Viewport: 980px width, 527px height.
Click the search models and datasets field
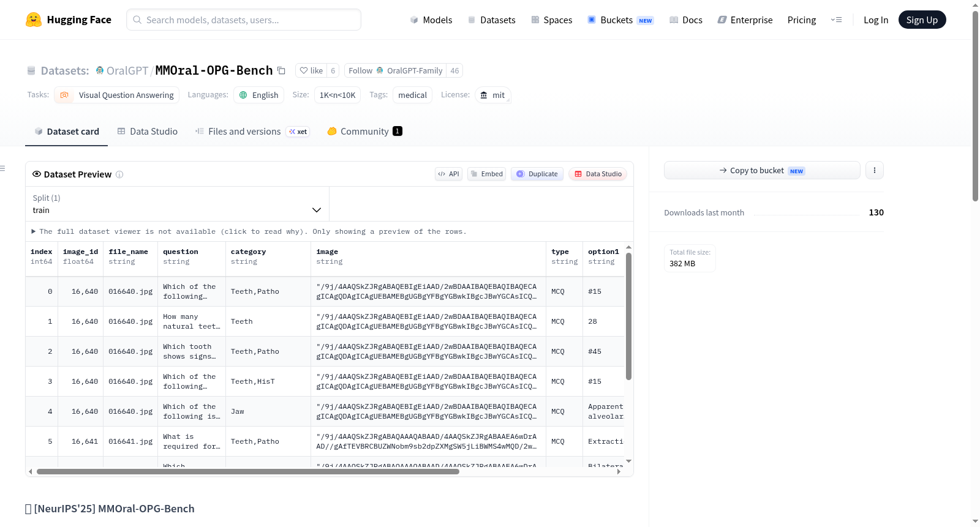click(244, 20)
